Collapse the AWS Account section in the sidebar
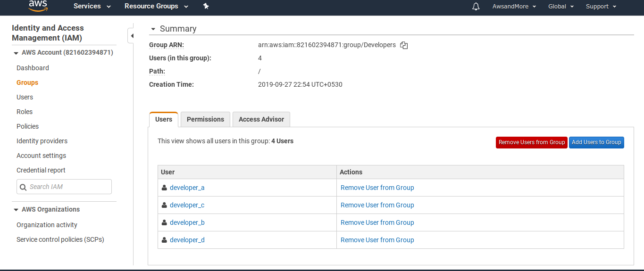The image size is (644, 271). (x=16, y=53)
